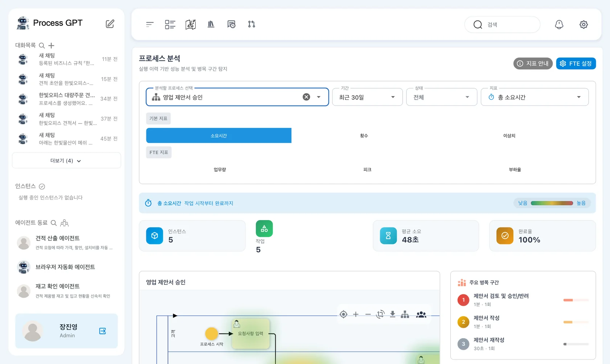Open the 지표 dropdown showing 총 소요시간
The height and width of the screenshot is (364, 610).
(x=535, y=97)
